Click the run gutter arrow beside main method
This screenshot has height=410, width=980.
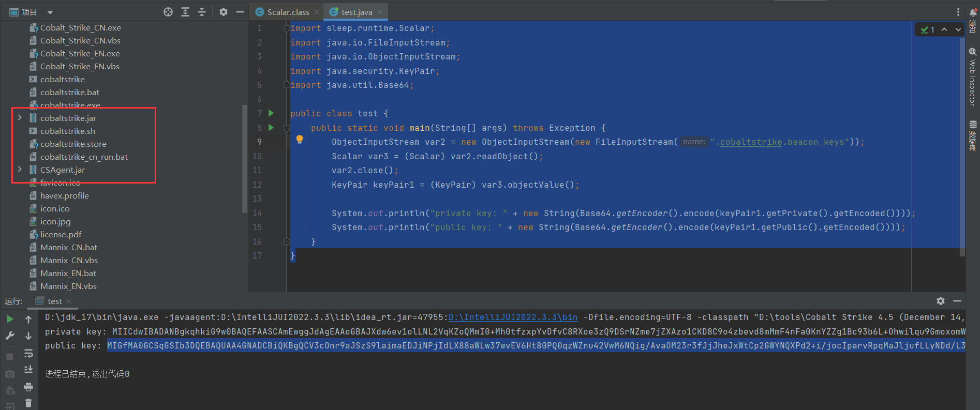[271, 127]
